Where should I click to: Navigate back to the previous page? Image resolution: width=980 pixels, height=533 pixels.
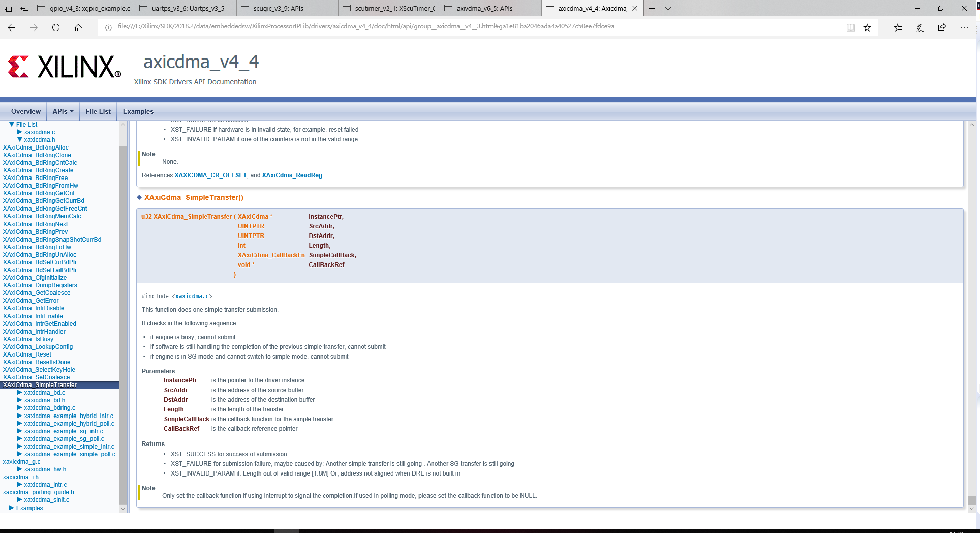coord(11,27)
